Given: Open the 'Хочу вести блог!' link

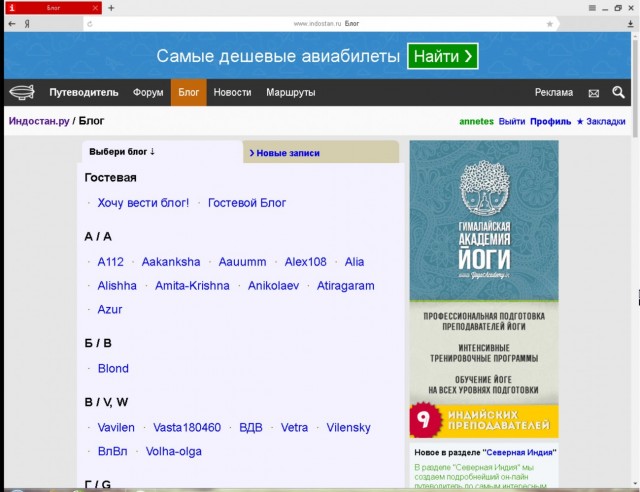Looking at the screenshot, I should tap(143, 203).
